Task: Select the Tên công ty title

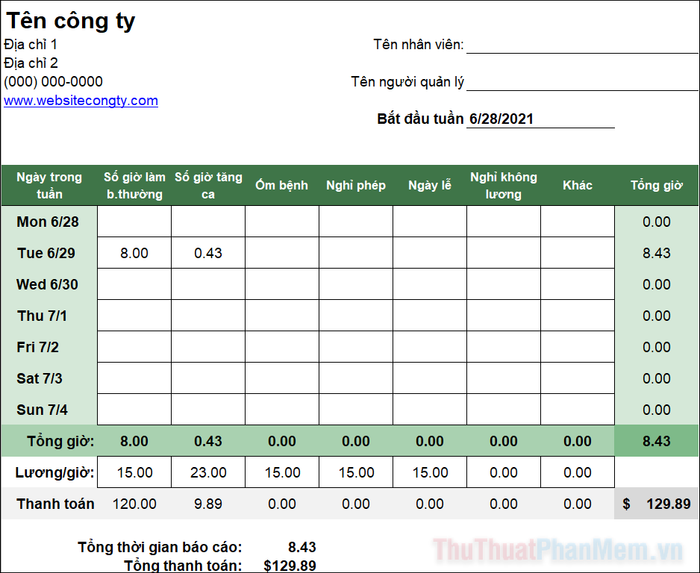Action: (x=71, y=21)
